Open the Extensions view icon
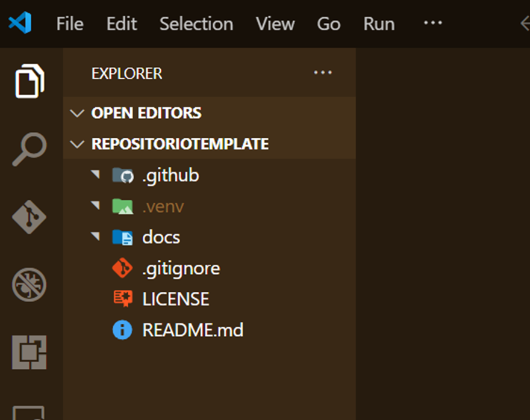 [30, 353]
